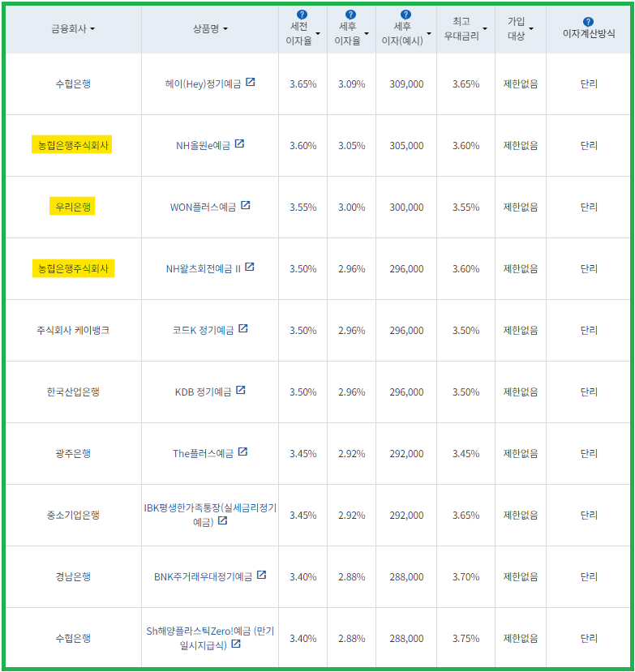Sort by 가입 대상 dropdown arrow

click(x=531, y=29)
